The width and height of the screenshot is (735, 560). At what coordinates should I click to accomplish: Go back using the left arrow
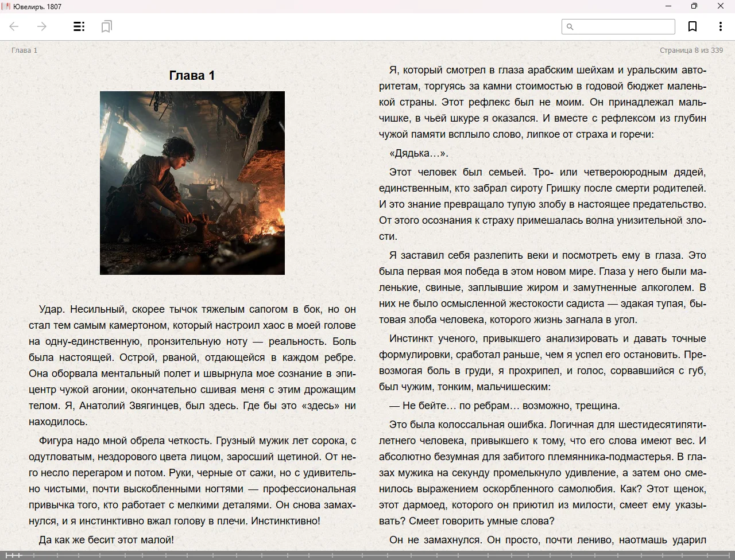[x=14, y=26]
